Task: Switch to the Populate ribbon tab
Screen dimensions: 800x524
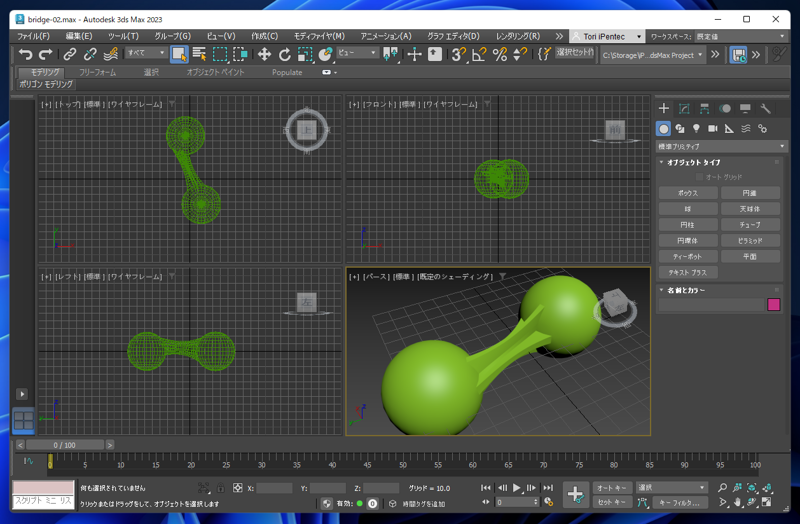Action: point(287,72)
